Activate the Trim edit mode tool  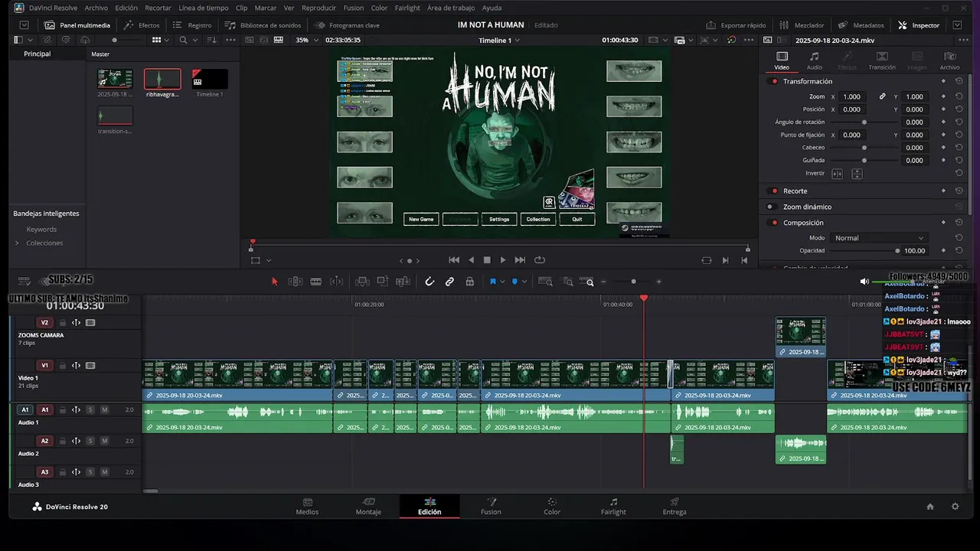(x=296, y=282)
